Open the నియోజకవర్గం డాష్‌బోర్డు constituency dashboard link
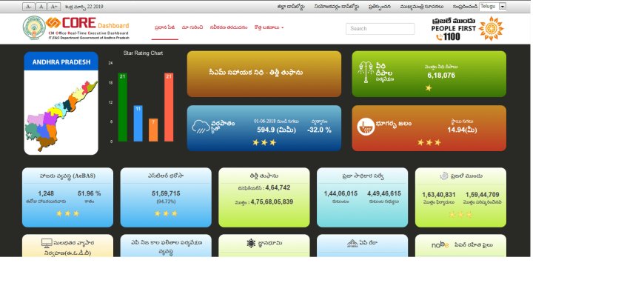The image size is (644, 303). click(x=336, y=7)
